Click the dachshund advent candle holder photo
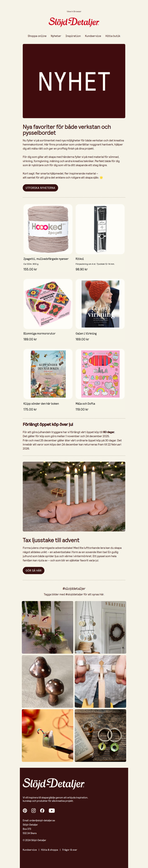 (74, 497)
